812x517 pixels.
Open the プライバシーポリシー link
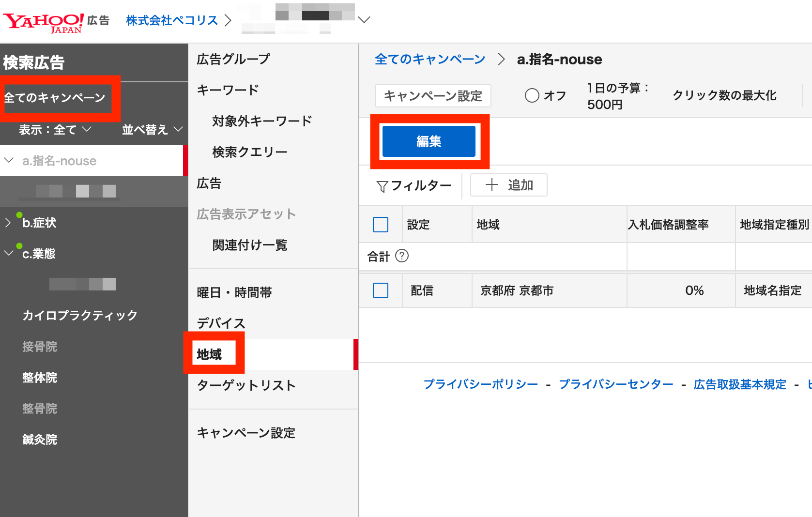coord(480,384)
